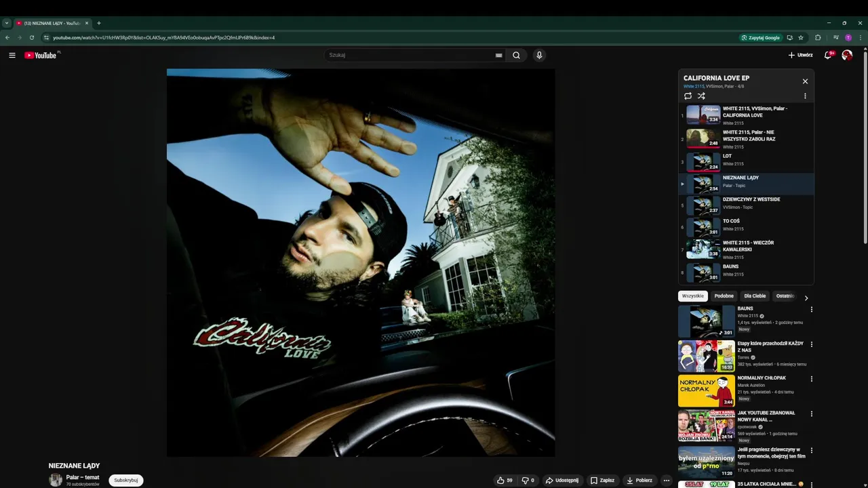Like the video with thumbs up
This screenshot has height=488, width=868.
505,481
